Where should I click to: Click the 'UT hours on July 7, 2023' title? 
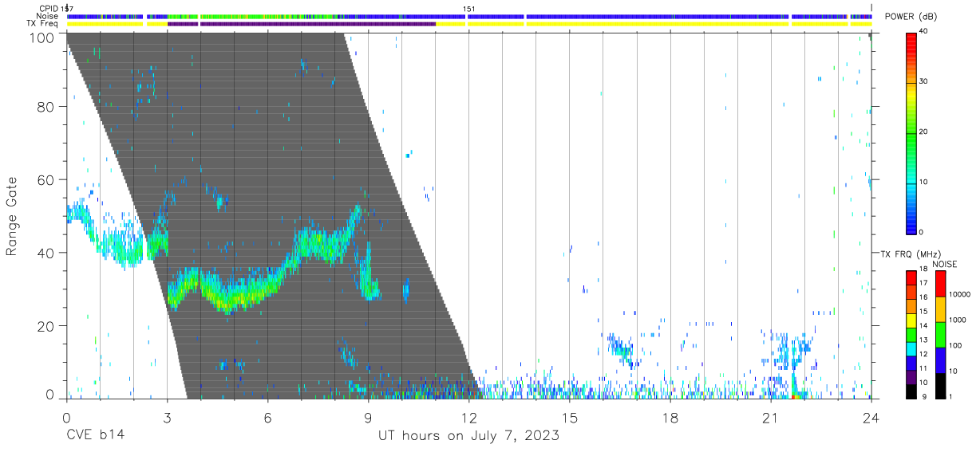(468, 436)
